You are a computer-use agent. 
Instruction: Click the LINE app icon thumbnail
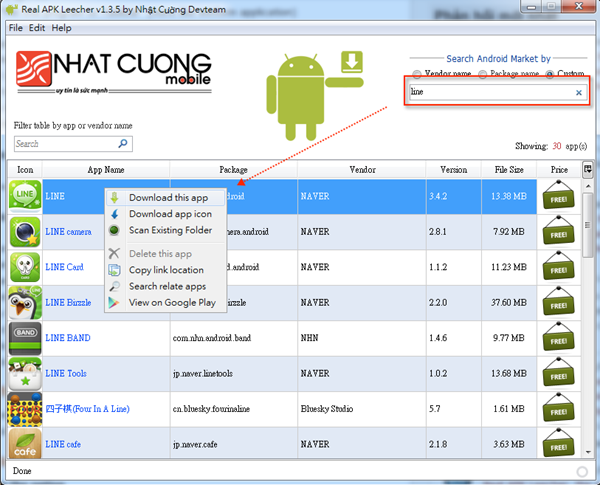(25, 196)
